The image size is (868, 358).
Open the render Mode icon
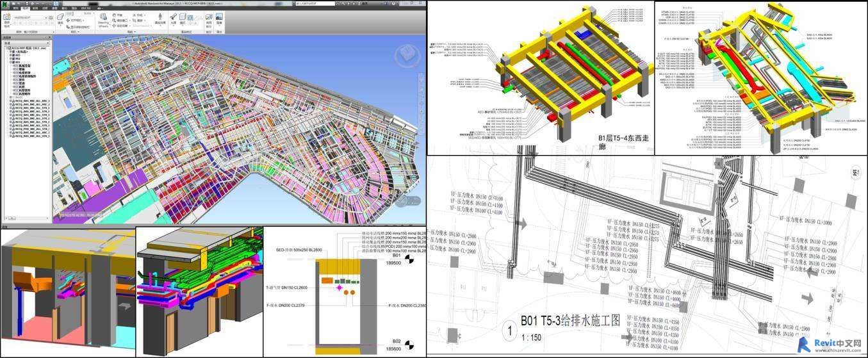tap(183, 17)
